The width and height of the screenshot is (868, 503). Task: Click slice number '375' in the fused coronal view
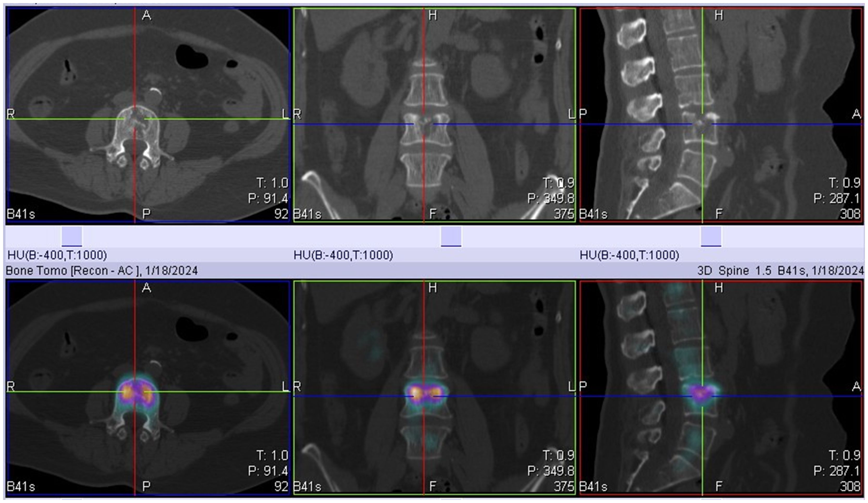coord(564,487)
